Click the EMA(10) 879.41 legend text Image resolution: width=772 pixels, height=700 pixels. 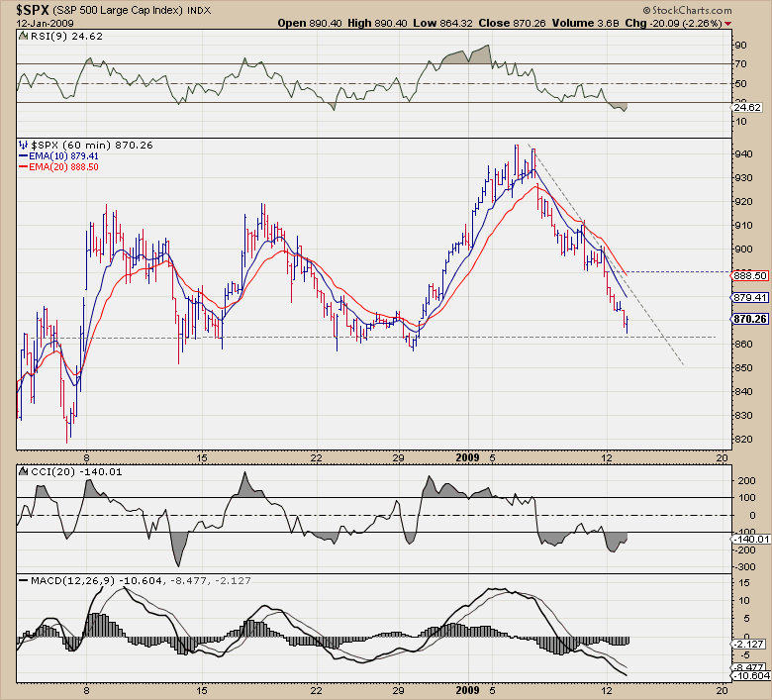63,155
